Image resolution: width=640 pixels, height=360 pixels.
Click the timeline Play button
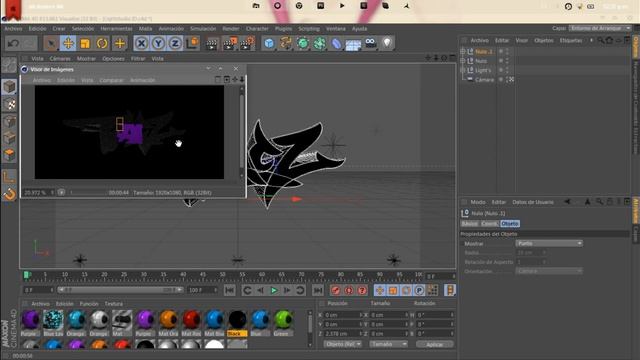pos(274,290)
